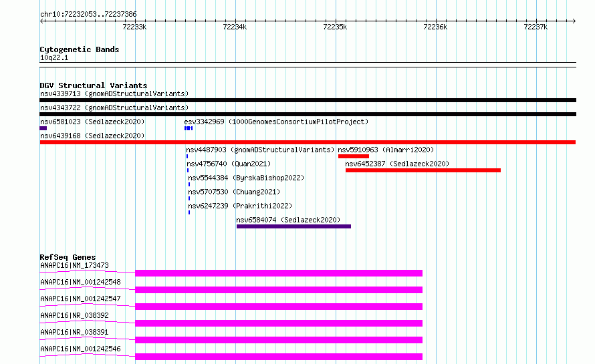Open the ANAPC16|NM_001242546 transcript label
595x364 pixels.
pos(80,349)
